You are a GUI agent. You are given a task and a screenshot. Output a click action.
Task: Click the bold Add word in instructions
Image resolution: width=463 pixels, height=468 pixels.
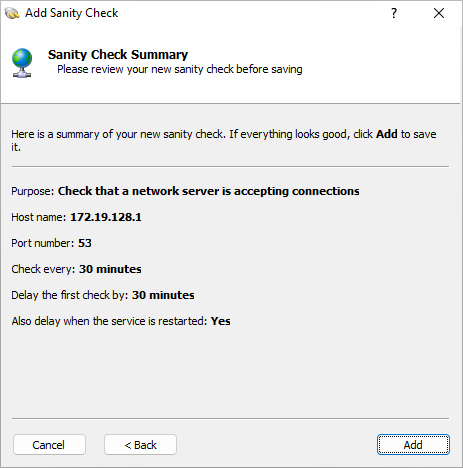pyautogui.click(x=387, y=134)
